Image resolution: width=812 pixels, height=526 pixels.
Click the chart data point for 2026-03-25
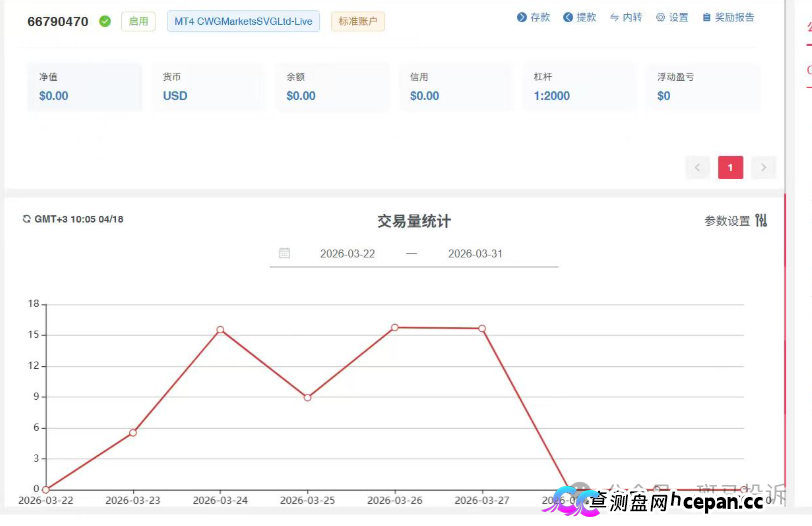tap(308, 398)
